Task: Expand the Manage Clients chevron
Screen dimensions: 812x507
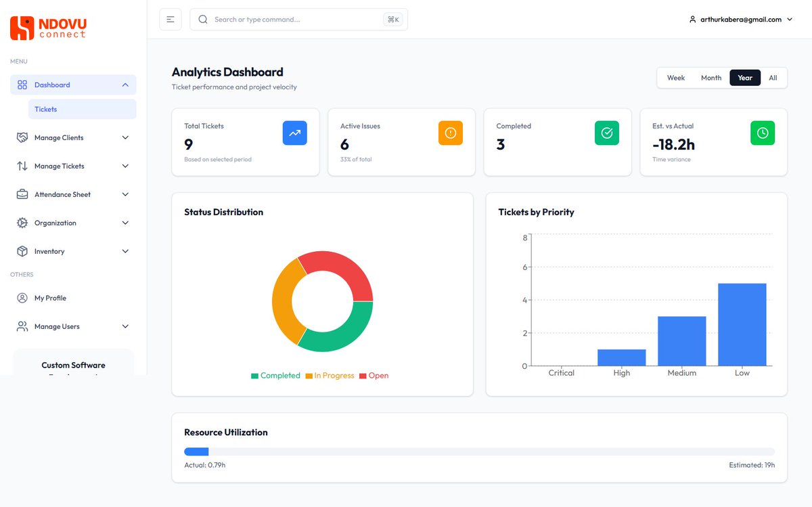Action: (x=125, y=137)
